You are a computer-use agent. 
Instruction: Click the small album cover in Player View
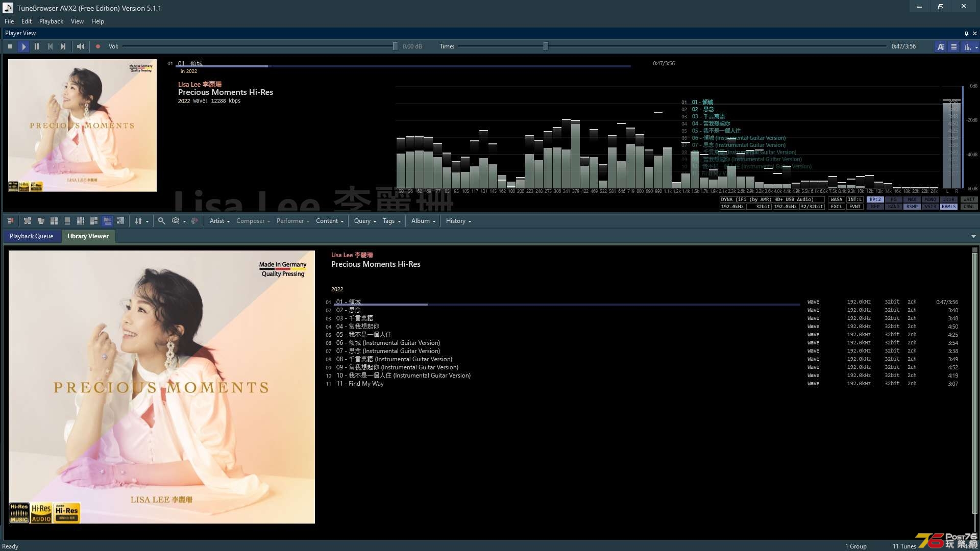point(82,126)
